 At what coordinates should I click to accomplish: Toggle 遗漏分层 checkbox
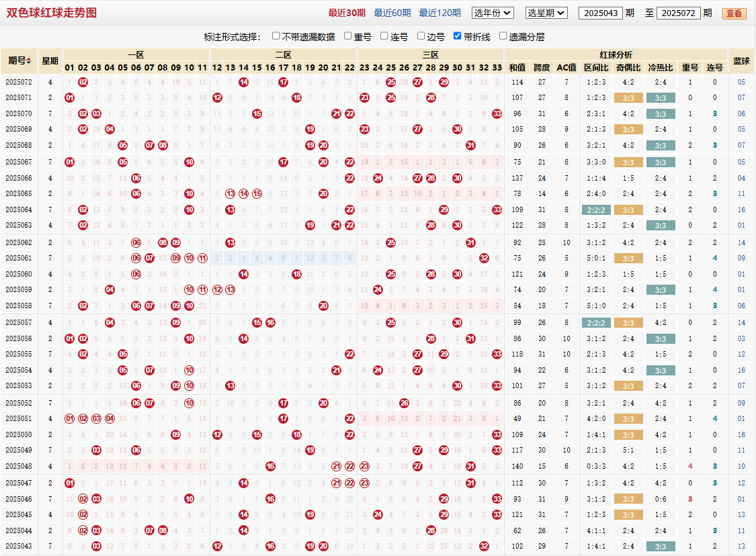503,36
